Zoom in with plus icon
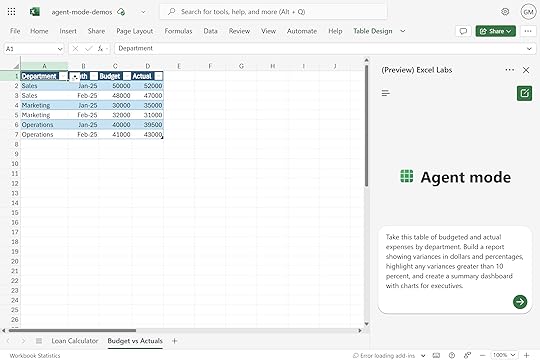Viewport: 540px width, 360px height. point(527,355)
